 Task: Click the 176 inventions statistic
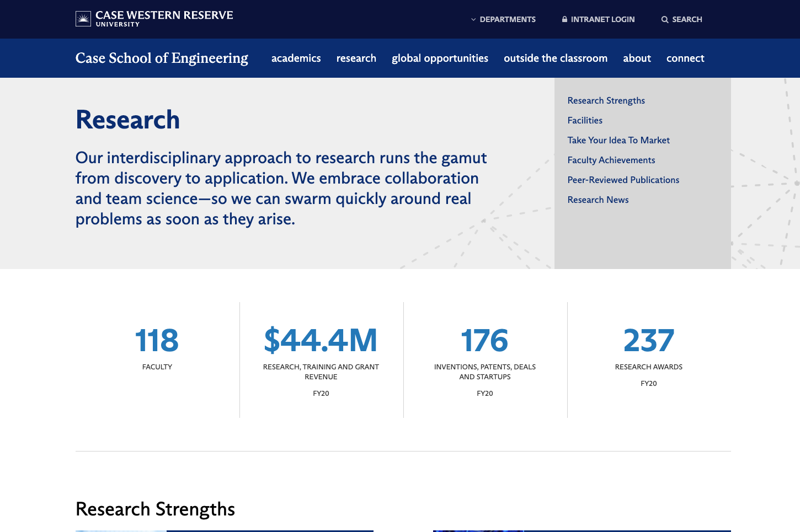point(485,340)
